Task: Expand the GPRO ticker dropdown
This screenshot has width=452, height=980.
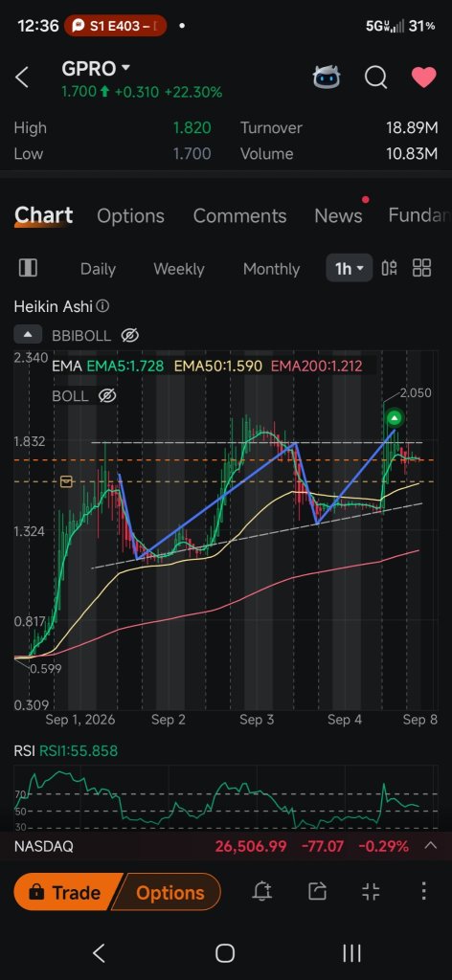Action: click(125, 68)
